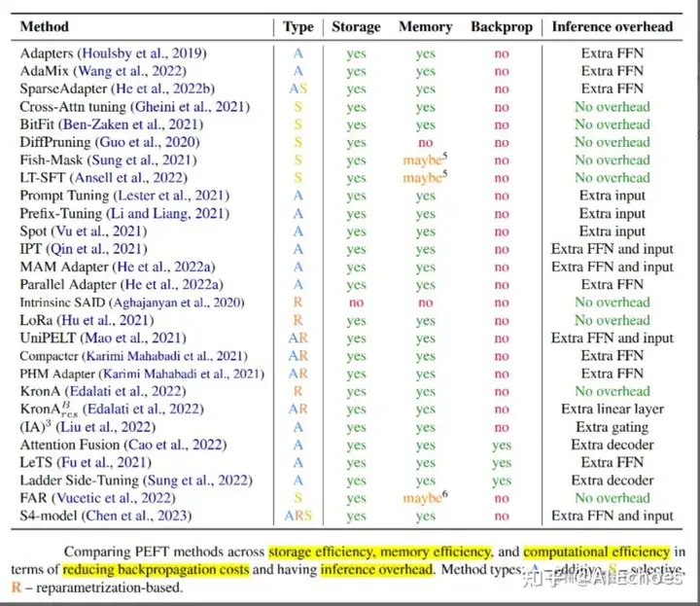700x606 pixels.
Task: Open the Li and Liang, 2021 citation
Action: [x=168, y=213]
